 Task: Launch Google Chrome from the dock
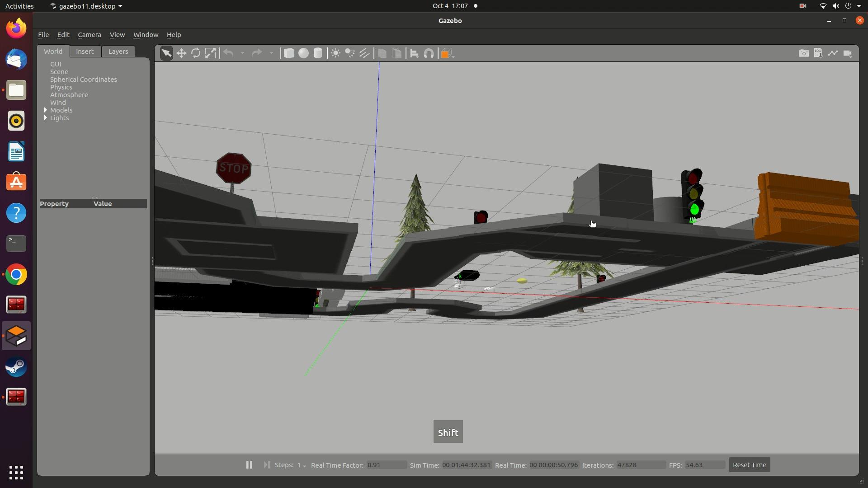pyautogui.click(x=16, y=275)
